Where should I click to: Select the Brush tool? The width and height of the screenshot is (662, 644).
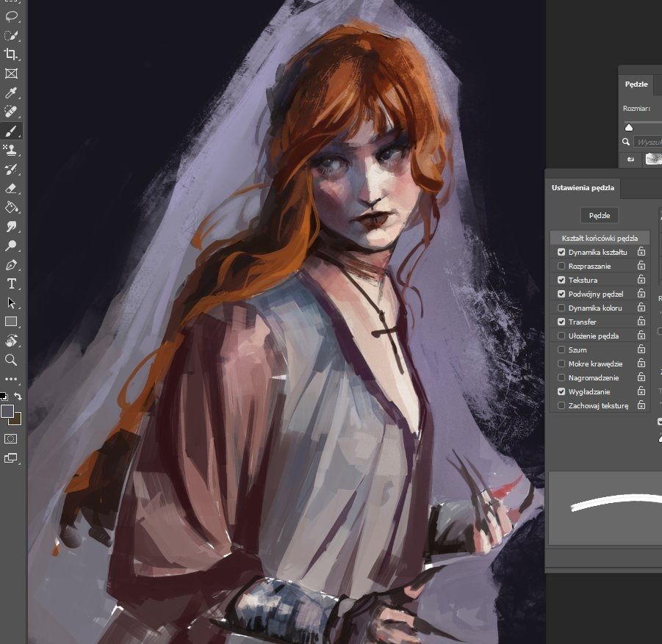[x=11, y=131]
